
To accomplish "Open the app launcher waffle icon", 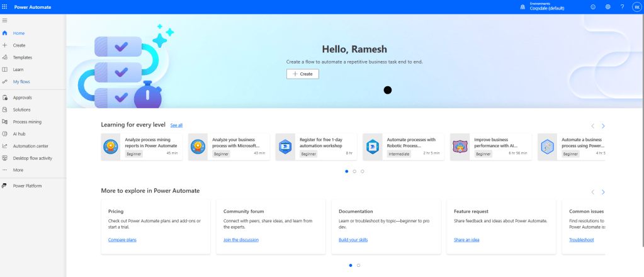I will point(5,6).
